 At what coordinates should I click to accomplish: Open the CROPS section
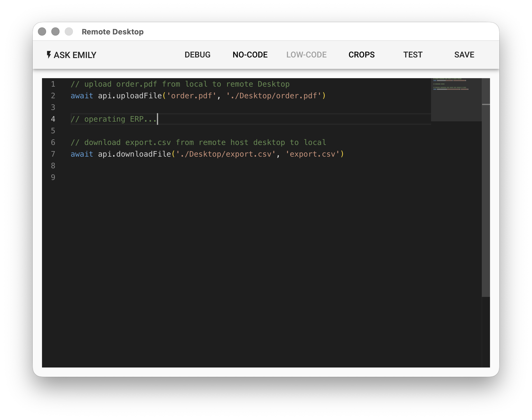pos(361,55)
